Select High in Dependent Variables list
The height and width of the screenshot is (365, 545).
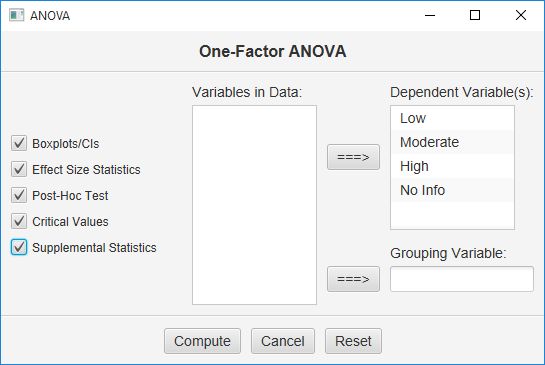(x=452, y=166)
